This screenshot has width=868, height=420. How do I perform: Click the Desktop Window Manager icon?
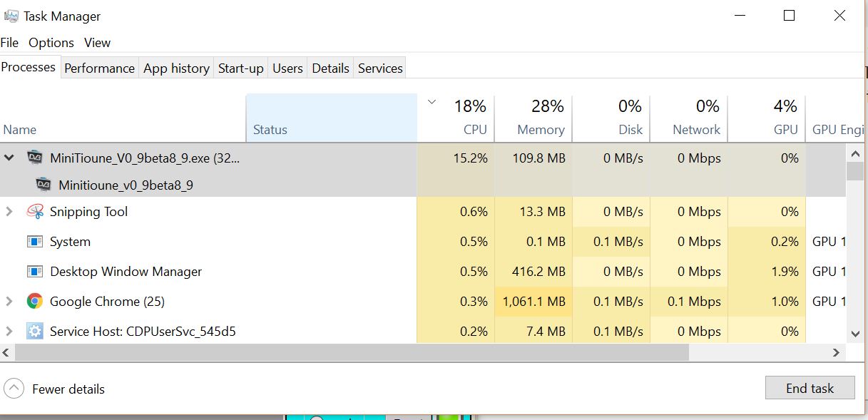[x=35, y=271]
